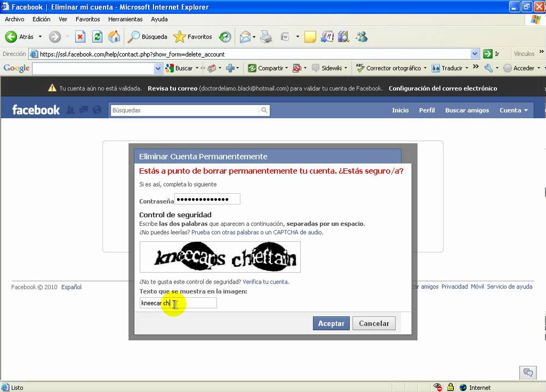546x392 pixels.
Task: Open Perfil in Facebook nav
Action: point(427,111)
